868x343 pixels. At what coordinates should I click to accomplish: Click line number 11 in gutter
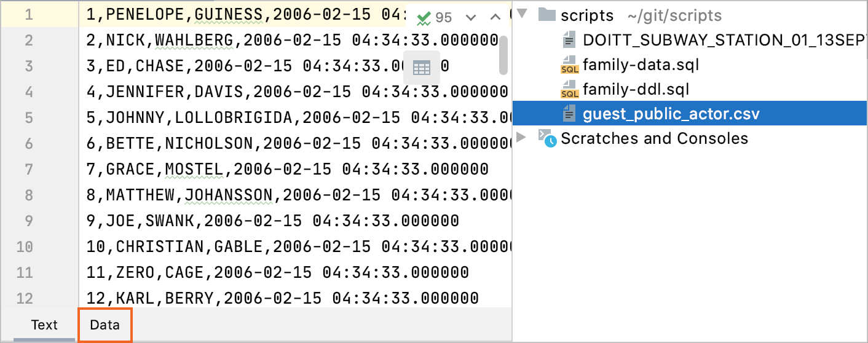pos(25,273)
